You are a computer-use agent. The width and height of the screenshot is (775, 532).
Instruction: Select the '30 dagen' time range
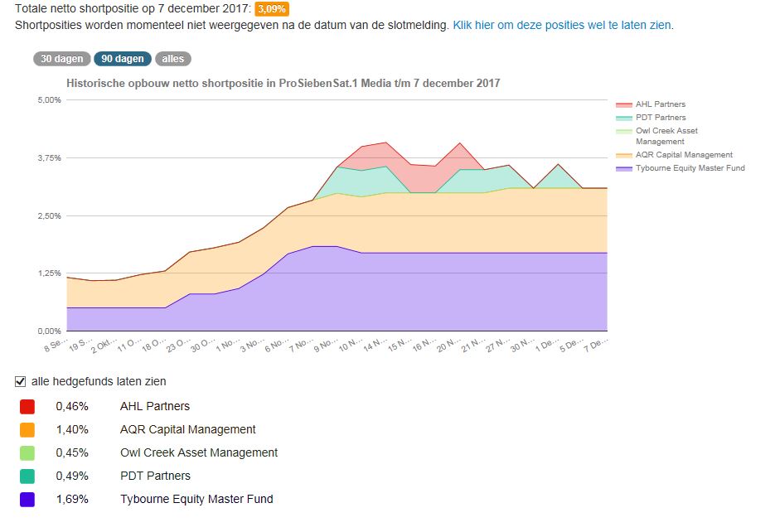click(62, 59)
